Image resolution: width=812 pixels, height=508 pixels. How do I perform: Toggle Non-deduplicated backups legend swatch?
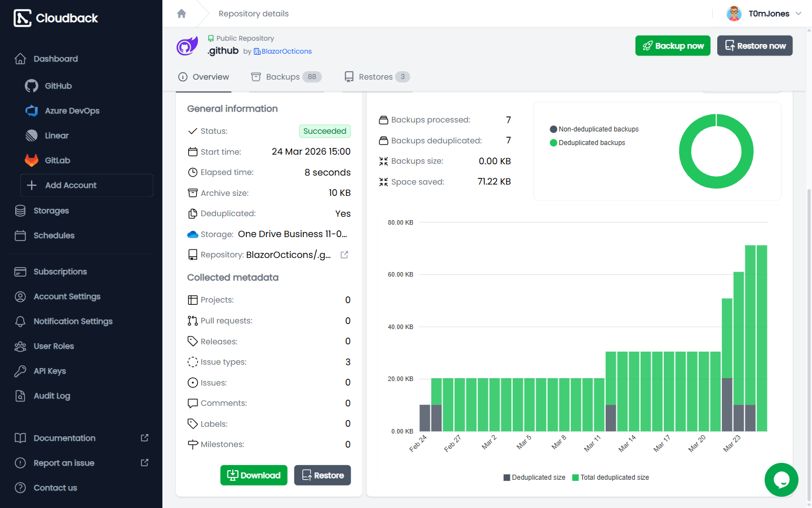[x=554, y=129]
